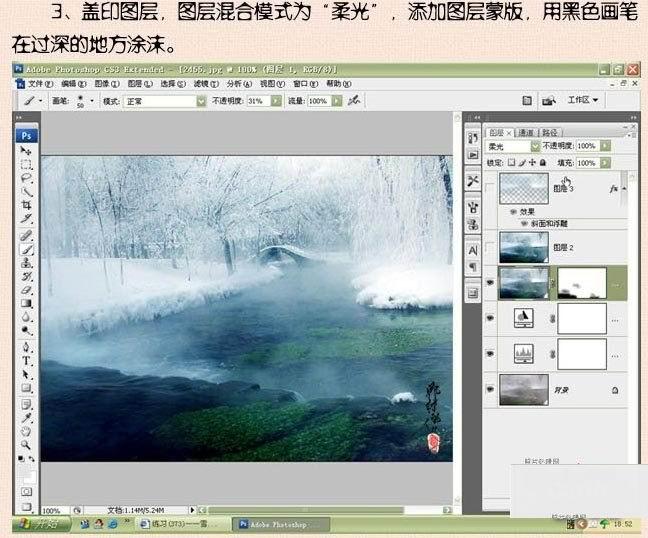This screenshot has width=648, height=538.
Task: Select the Healing Brush tool
Action: (26, 236)
